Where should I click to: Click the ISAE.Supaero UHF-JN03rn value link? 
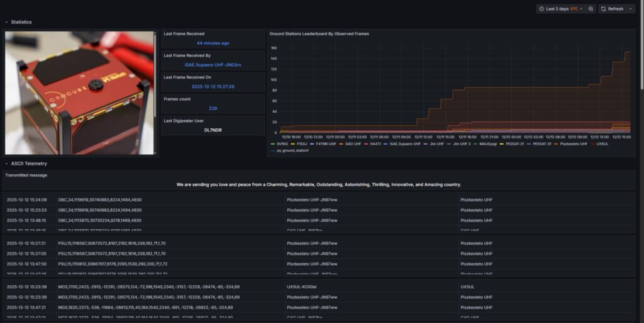point(213,65)
